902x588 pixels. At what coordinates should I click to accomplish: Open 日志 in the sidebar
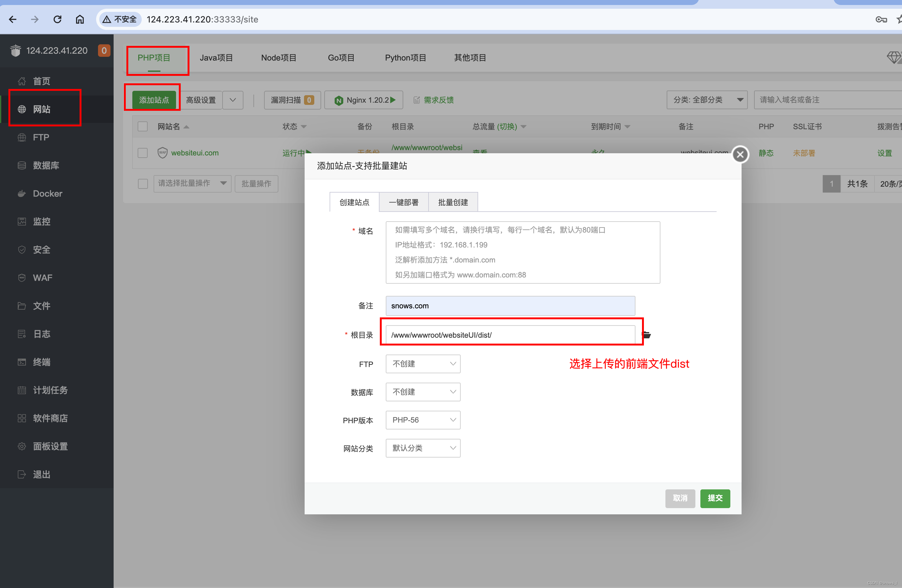42,334
